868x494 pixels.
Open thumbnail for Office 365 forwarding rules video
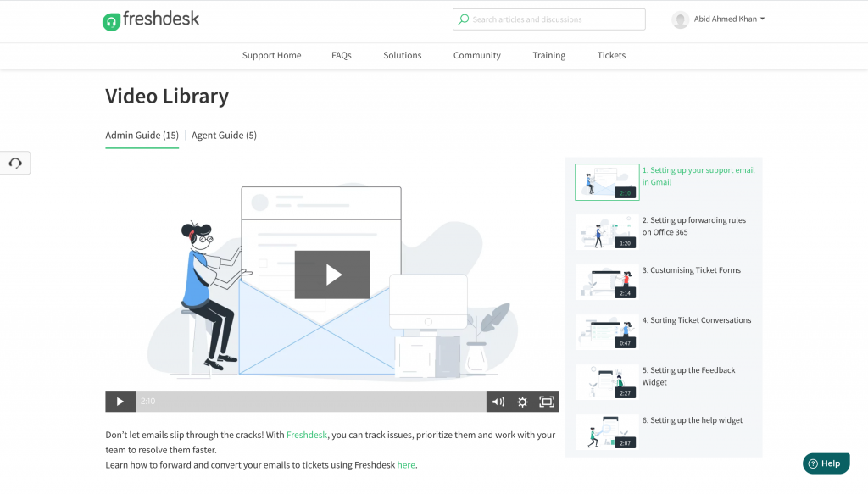607,232
